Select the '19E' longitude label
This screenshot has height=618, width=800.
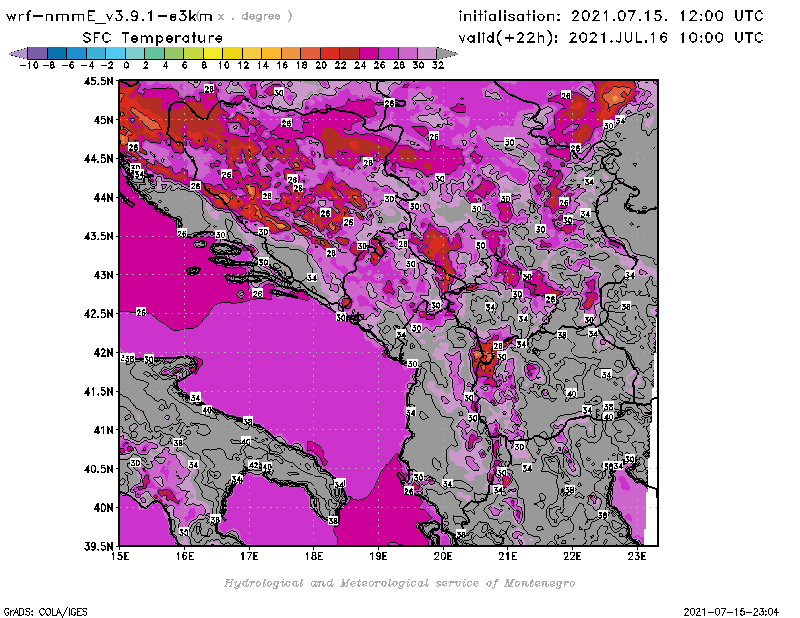pyautogui.click(x=378, y=556)
